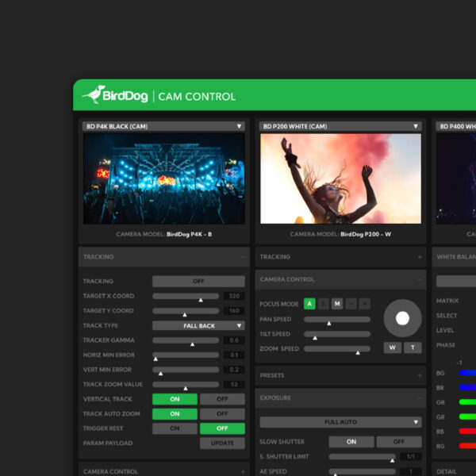Select auto focus mode A button
The width and height of the screenshot is (476, 476).
(x=309, y=303)
